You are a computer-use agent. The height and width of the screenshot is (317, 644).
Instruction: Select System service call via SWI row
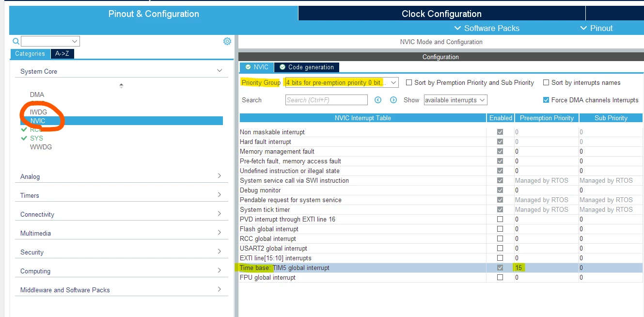tap(441, 180)
